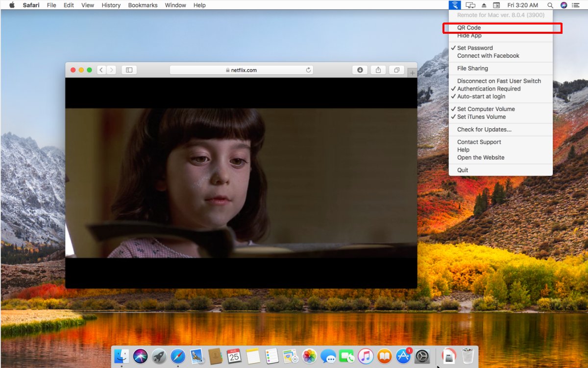The width and height of the screenshot is (588, 368).
Task: Click the Remote for Mac menu bar icon
Action: tap(455, 5)
